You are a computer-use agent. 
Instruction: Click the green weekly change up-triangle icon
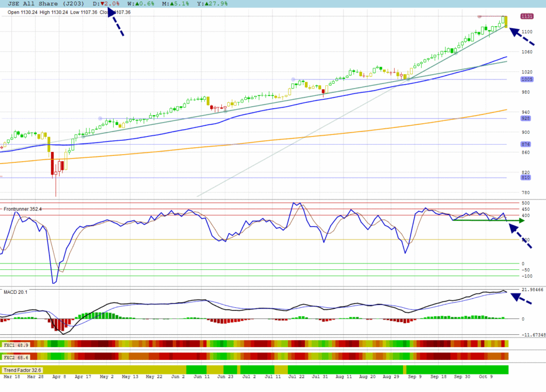[138, 4]
